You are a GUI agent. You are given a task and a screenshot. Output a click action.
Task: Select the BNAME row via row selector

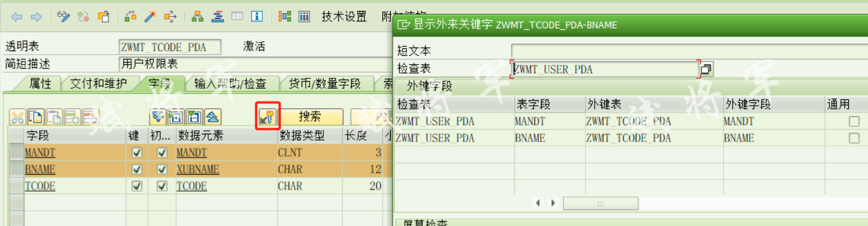click(17, 170)
